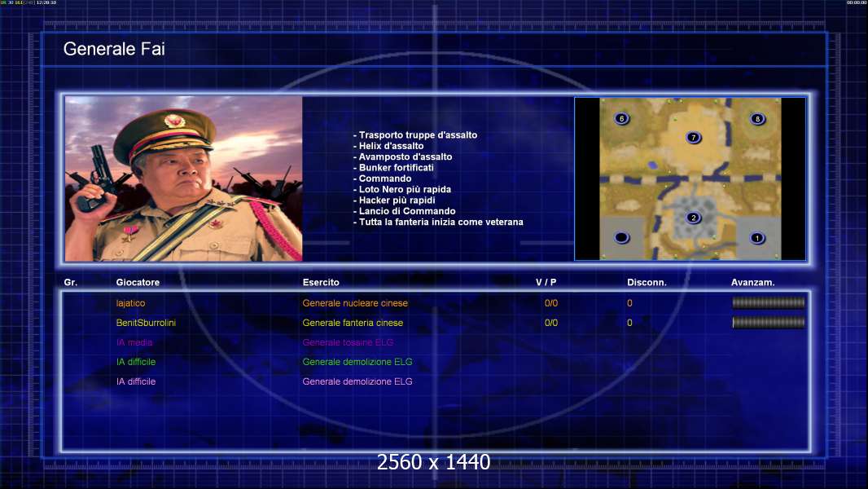
Task: Click 'Generale fanteria cinese' army entry
Action: 353,322
